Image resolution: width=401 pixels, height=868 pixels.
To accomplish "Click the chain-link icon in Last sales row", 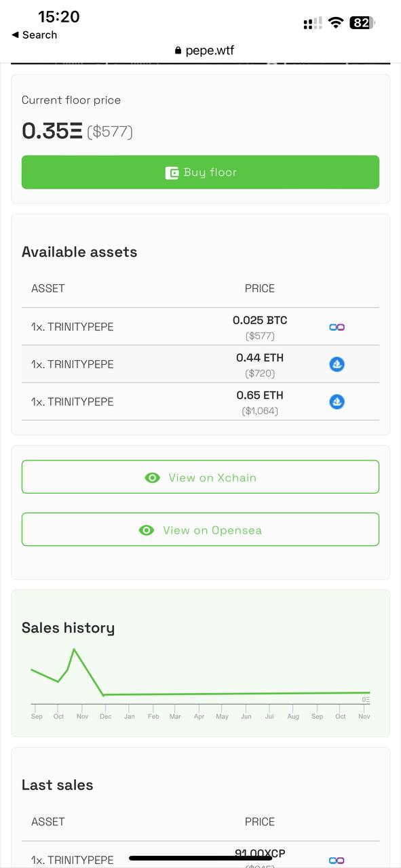I will pos(337,860).
